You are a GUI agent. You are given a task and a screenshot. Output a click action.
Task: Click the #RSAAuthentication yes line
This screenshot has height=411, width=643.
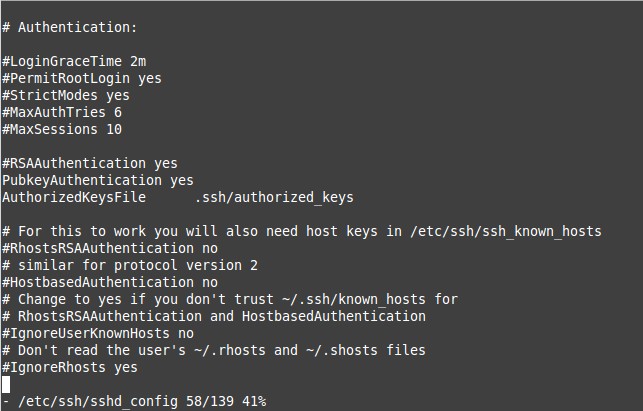(90, 164)
